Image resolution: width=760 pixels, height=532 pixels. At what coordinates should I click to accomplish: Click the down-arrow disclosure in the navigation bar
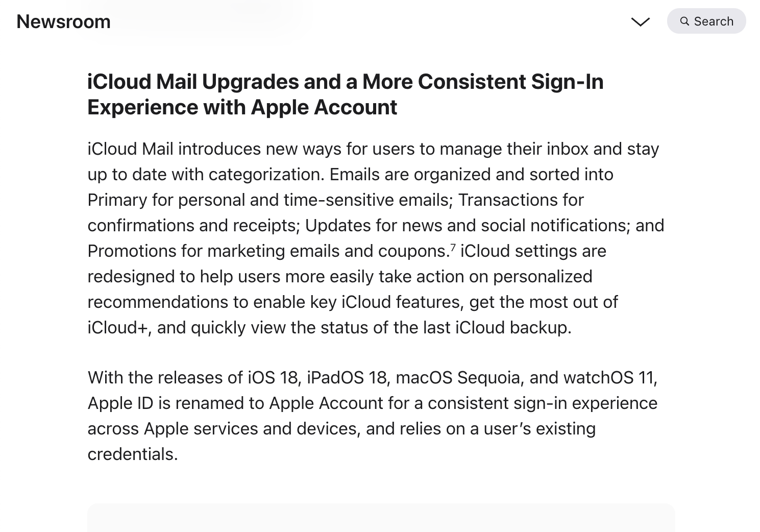pyautogui.click(x=641, y=22)
